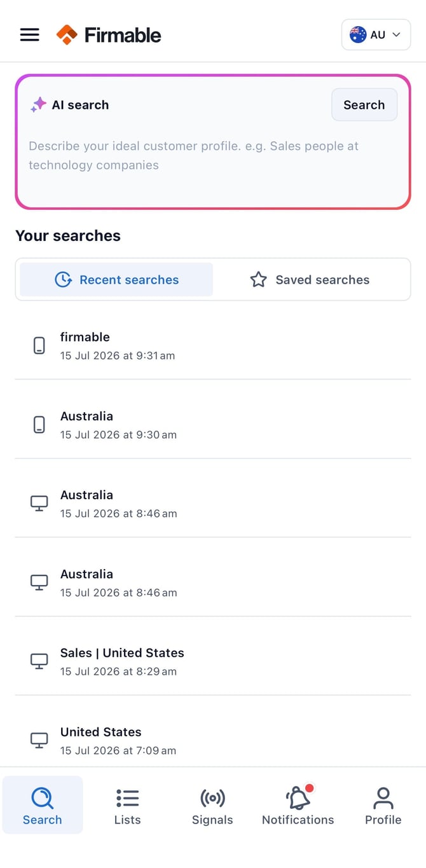Go to the Lists tab
This screenshot has width=426, height=868.
127,806
